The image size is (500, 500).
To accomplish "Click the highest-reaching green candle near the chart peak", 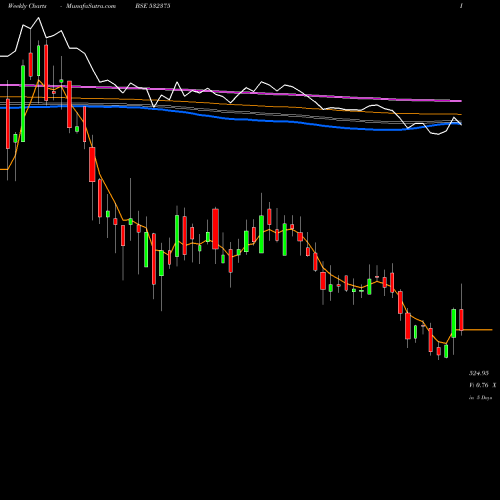I will point(39,61).
